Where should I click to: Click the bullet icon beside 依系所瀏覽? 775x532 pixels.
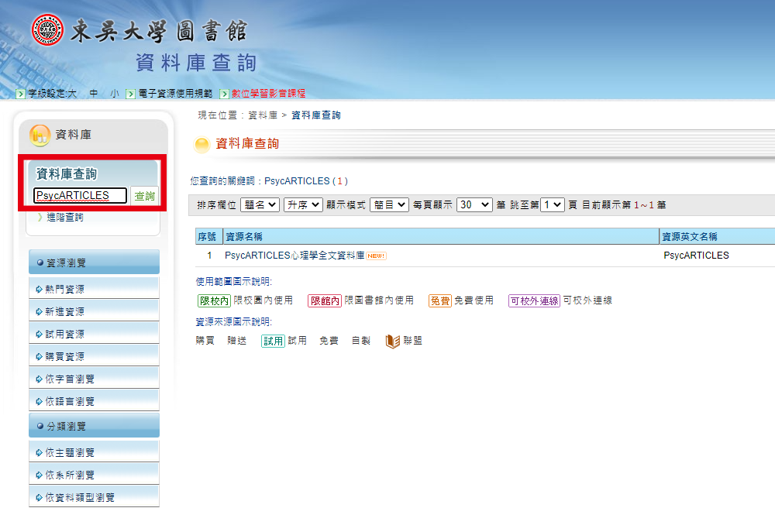pos(39,475)
